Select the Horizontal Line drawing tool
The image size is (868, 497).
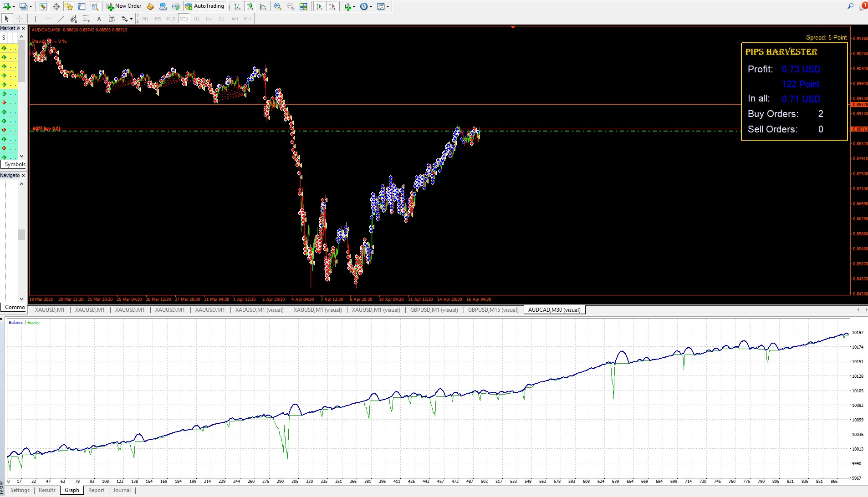(48, 19)
